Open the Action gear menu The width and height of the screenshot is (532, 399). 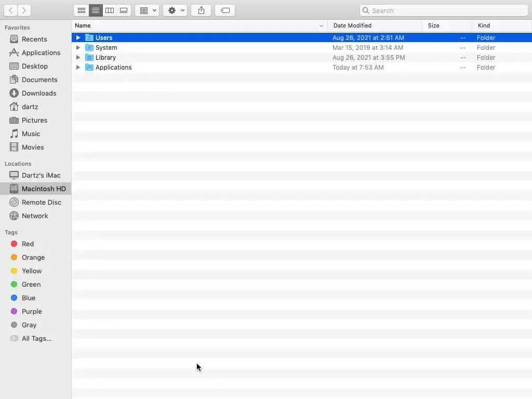pos(175,10)
